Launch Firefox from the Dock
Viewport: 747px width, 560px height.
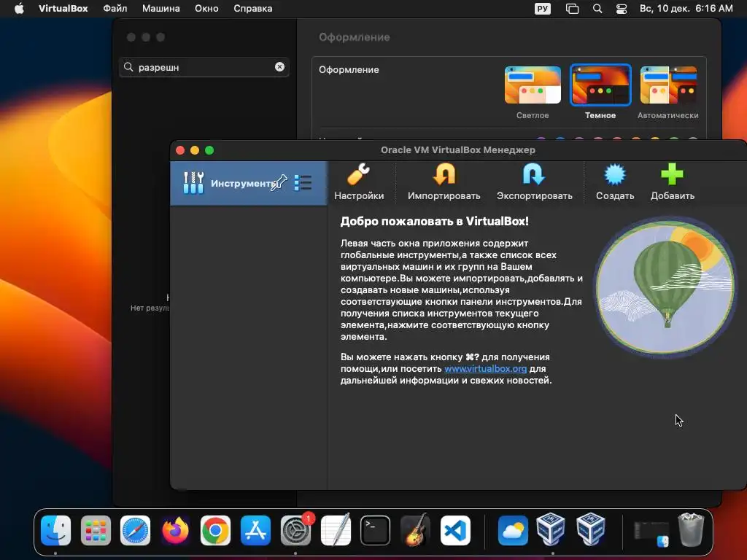(175, 530)
